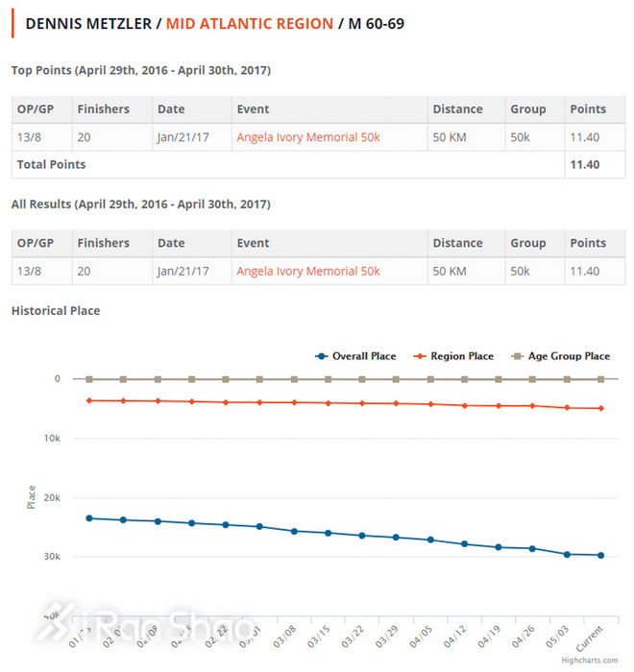Open the Mid Atlantic Region link

point(249,23)
